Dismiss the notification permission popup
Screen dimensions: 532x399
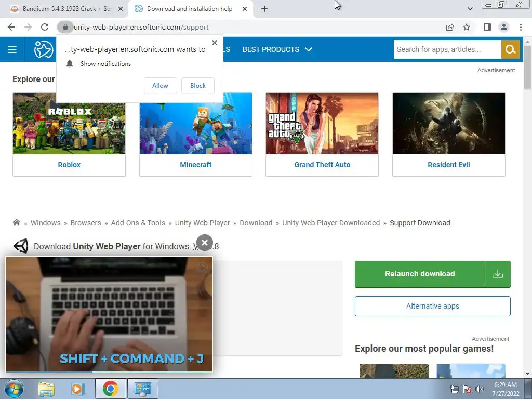[215, 43]
